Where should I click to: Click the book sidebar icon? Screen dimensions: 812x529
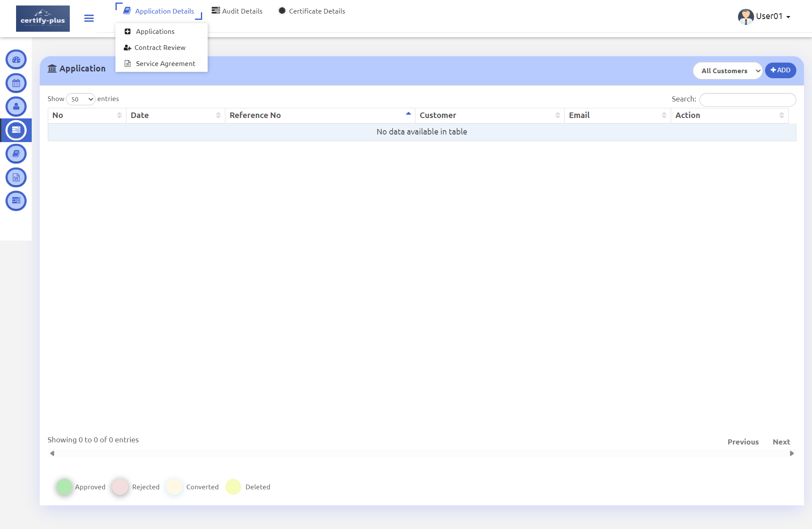point(16,154)
